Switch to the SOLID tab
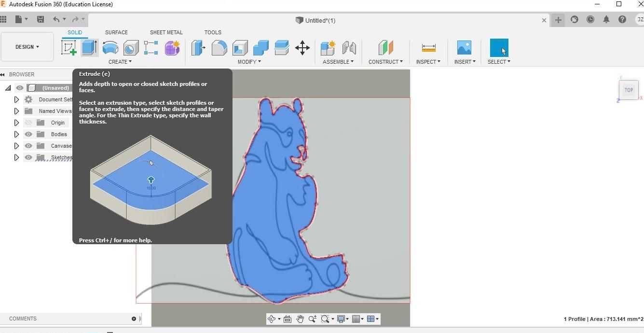 coord(75,32)
